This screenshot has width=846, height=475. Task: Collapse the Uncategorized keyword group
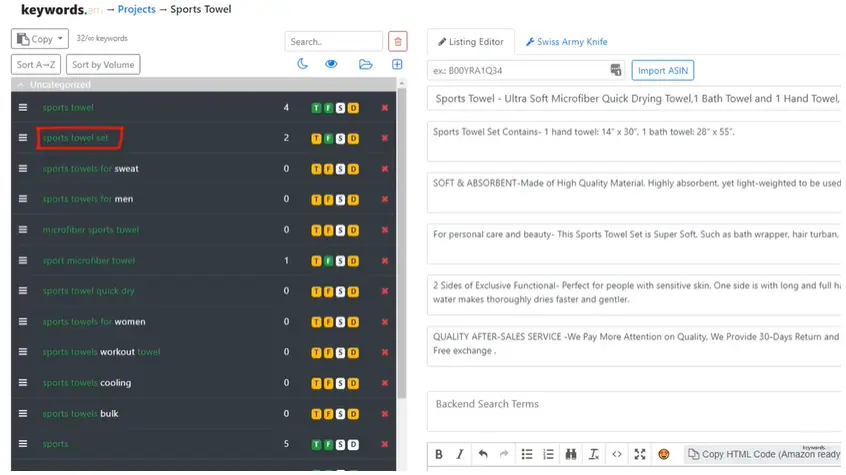(22, 85)
